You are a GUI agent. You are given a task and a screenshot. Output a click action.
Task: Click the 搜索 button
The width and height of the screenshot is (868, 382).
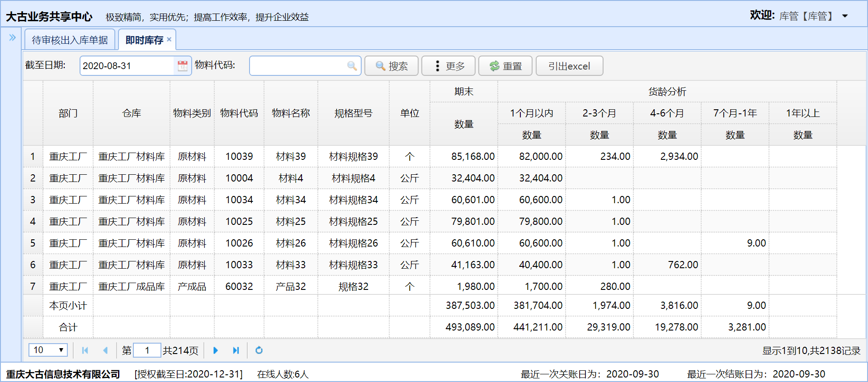coord(392,66)
